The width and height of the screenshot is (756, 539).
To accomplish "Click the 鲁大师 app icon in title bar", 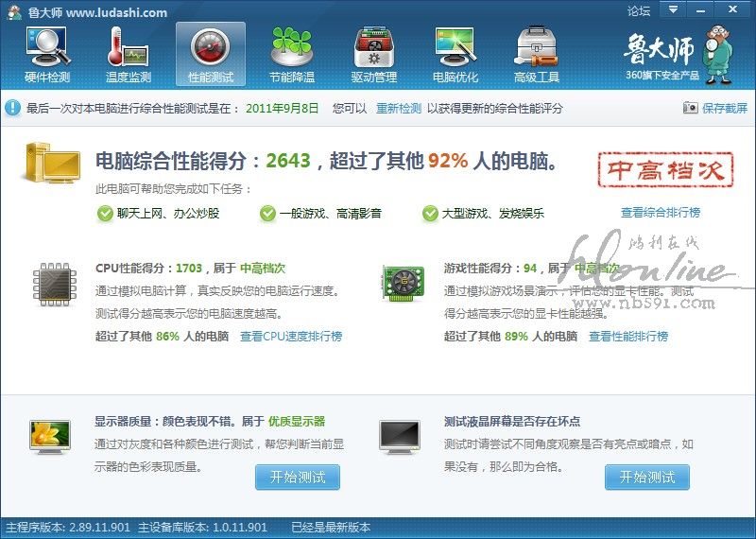I will coord(14,11).
